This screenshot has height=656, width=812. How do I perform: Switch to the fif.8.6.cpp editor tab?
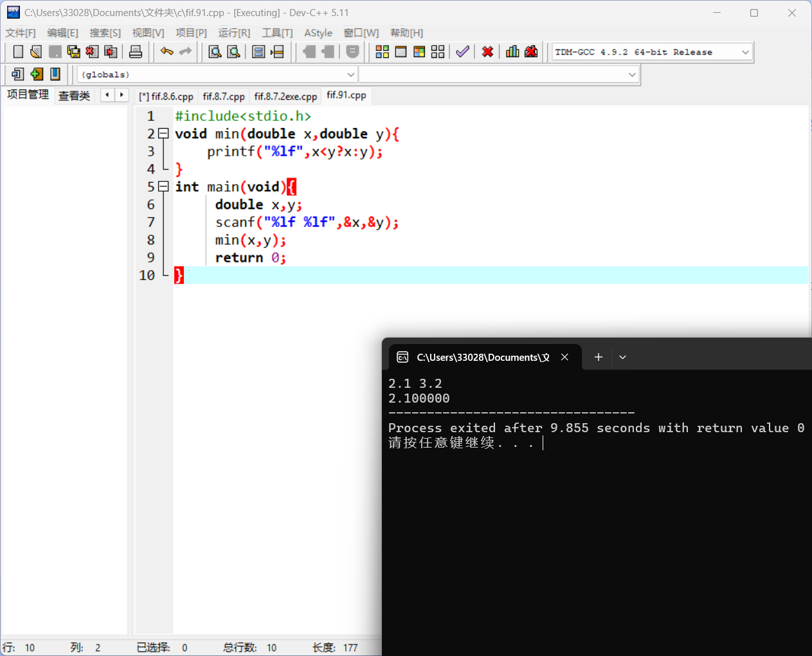166,96
